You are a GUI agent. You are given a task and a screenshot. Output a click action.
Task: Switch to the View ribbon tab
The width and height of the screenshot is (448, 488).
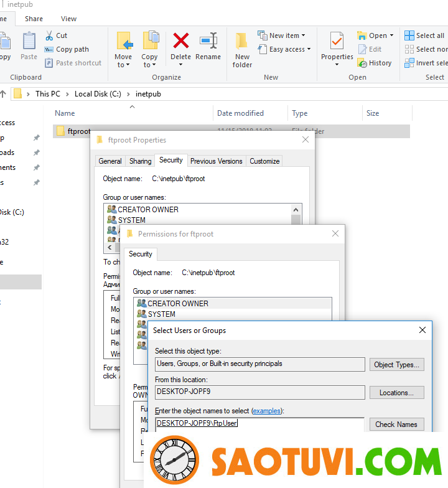pos(68,19)
